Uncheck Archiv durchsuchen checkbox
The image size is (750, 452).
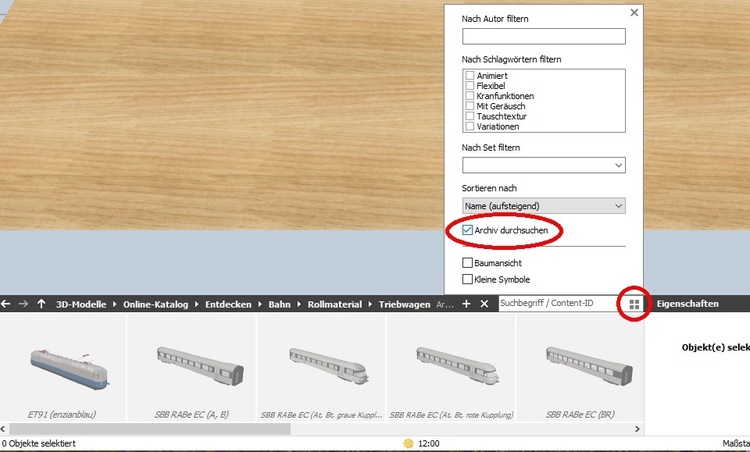[x=467, y=230]
